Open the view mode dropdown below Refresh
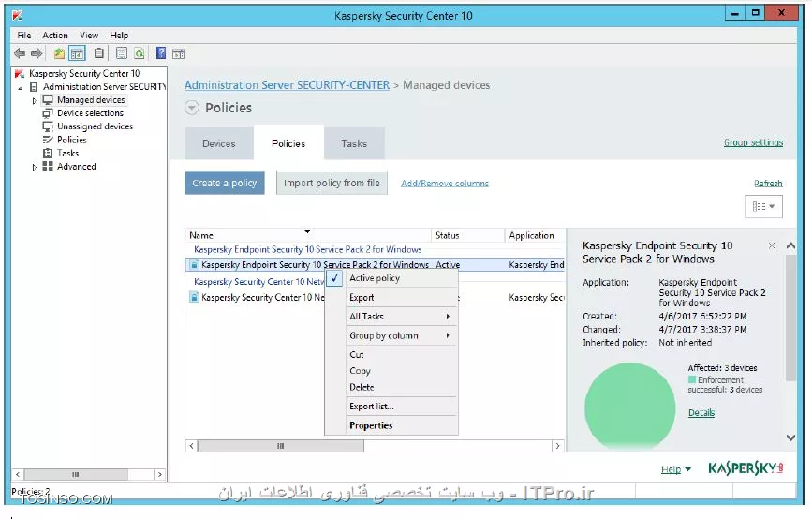This screenshot has width=812, height=519. click(x=763, y=206)
